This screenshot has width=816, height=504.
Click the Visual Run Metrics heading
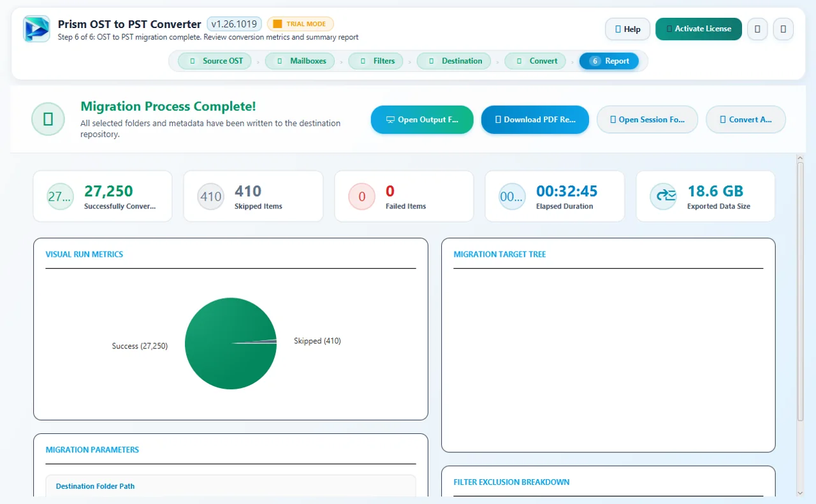tap(84, 254)
